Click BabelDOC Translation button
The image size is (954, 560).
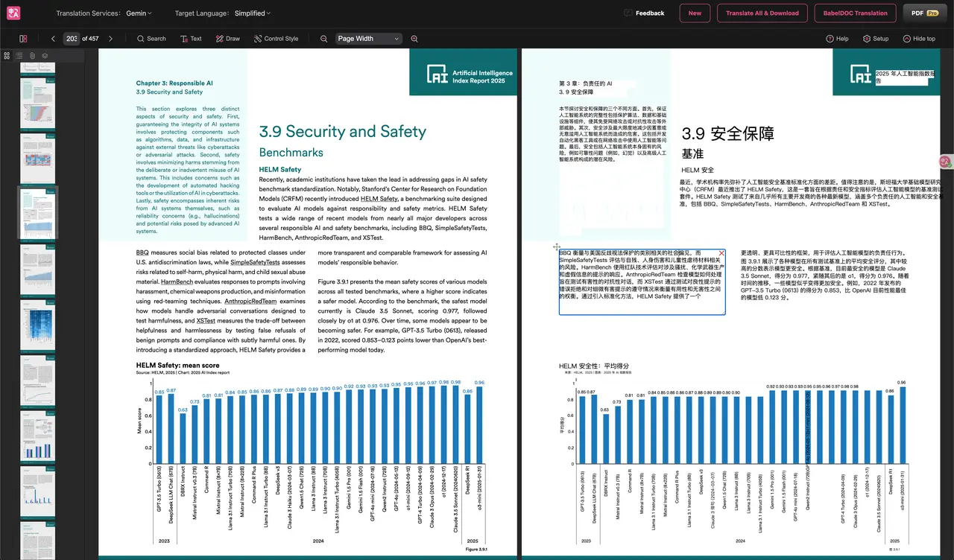pyautogui.click(x=855, y=13)
